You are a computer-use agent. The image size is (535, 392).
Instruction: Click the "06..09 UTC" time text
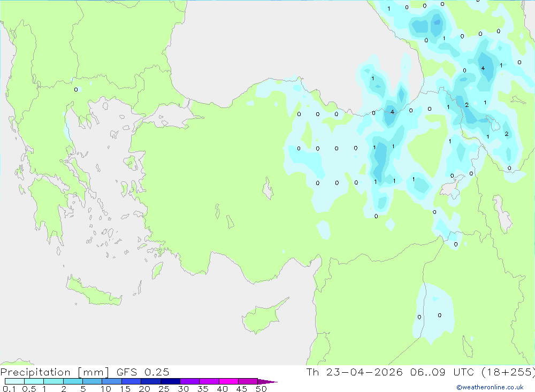(x=442, y=372)
